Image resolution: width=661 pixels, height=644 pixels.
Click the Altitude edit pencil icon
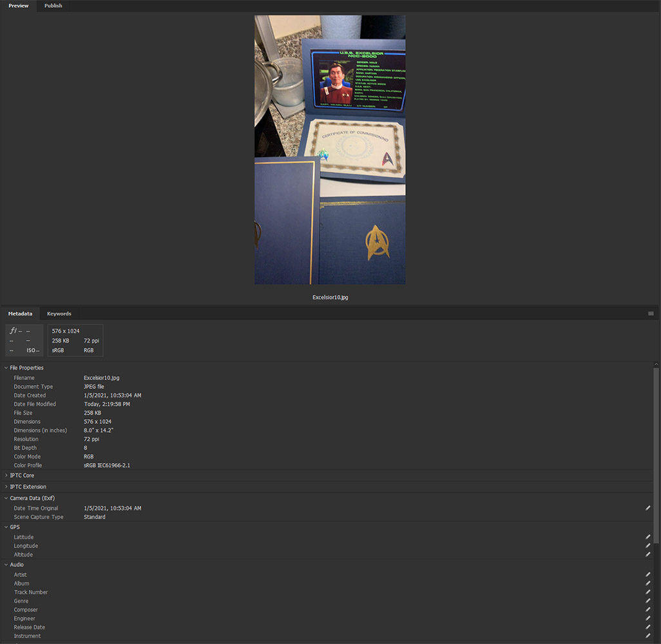[x=648, y=554]
